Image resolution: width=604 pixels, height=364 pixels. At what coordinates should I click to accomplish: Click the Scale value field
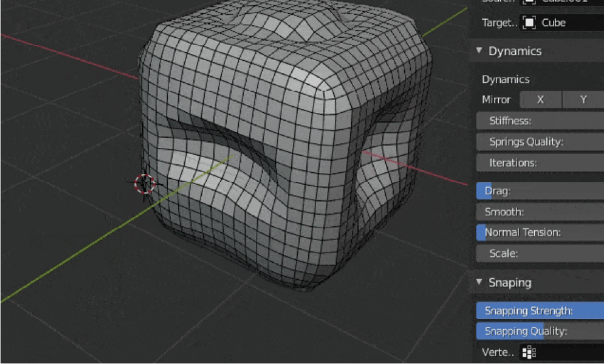(x=540, y=253)
